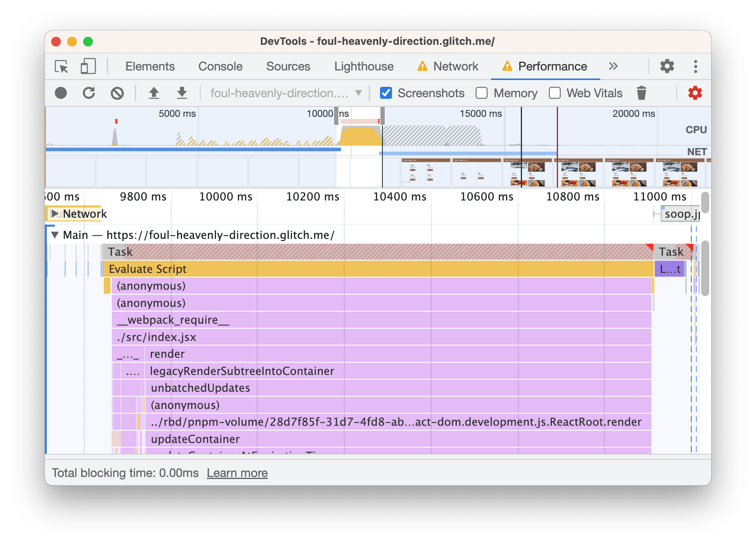Click the __webpack_require__ flame entry

click(x=382, y=320)
